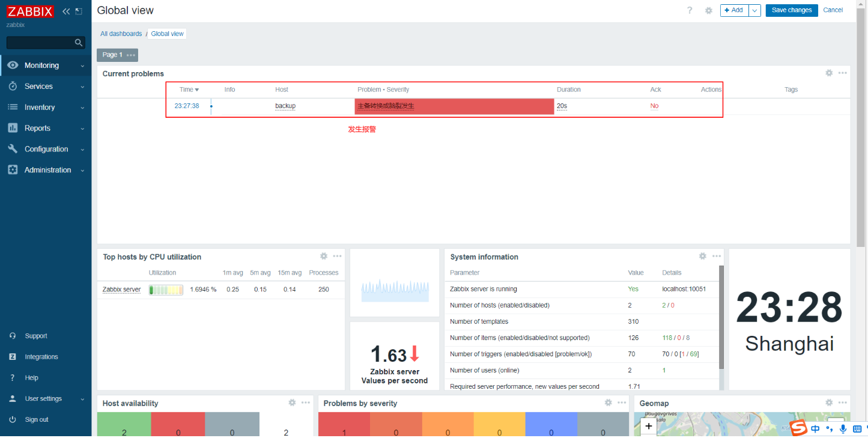Open Integrations in the sidebar
868x438 pixels.
click(41, 357)
